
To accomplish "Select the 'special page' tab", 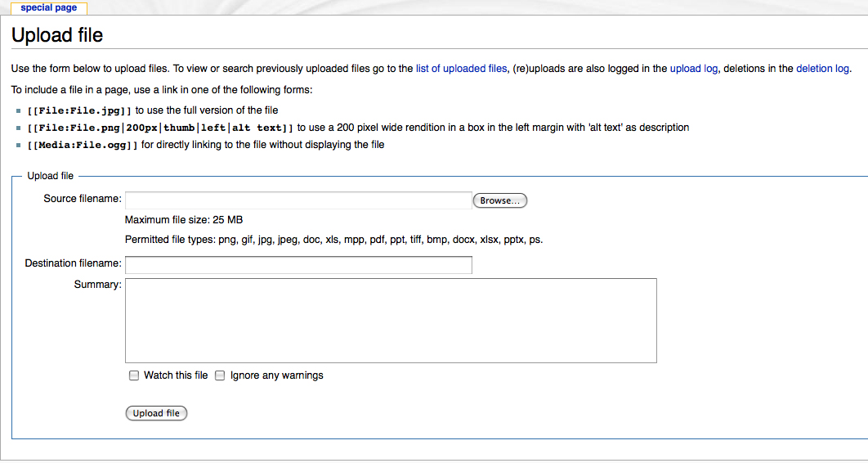I will click(49, 7).
